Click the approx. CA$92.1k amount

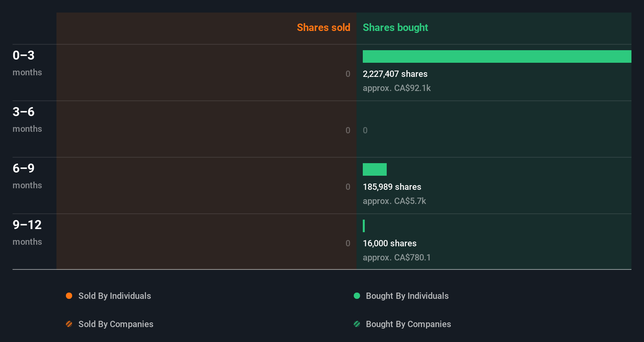(x=397, y=88)
